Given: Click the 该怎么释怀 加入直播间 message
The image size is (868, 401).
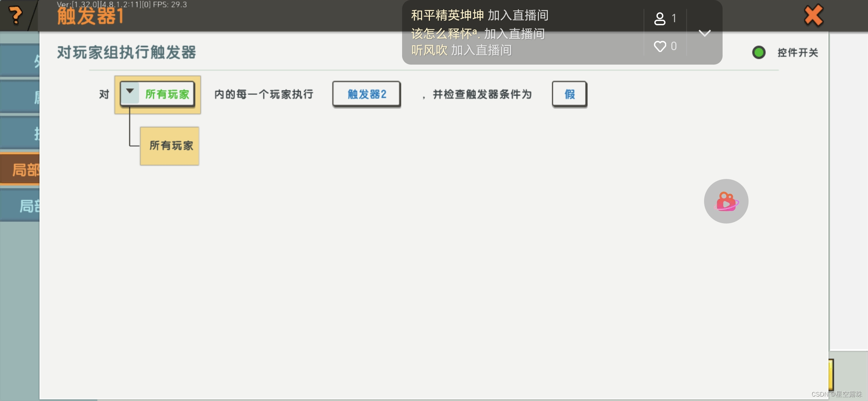Looking at the screenshot, I should click(478, 34).
